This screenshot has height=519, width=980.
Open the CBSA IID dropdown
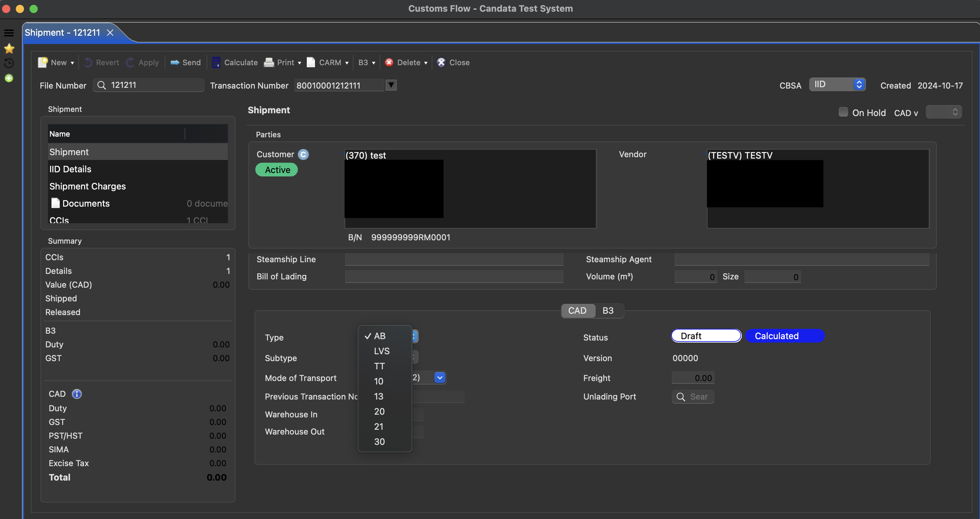(837, 84)
